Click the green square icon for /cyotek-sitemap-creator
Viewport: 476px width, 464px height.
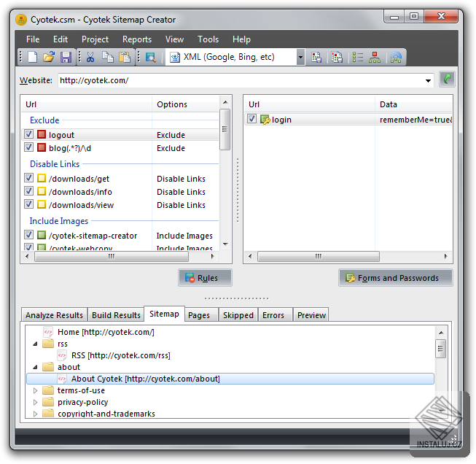point(42,235)
